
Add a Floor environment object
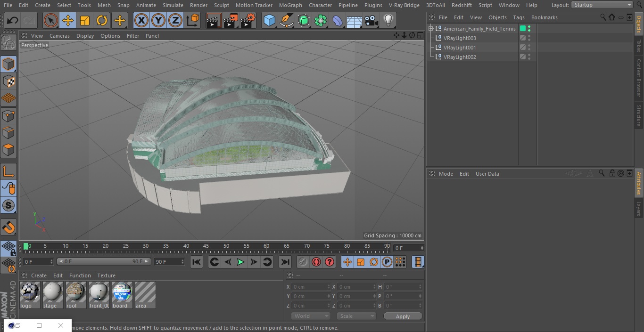(355, 21)
